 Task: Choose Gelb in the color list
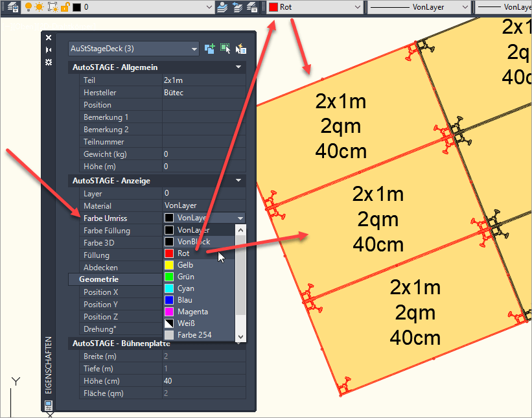pyautogui.click(x=199, y=265)
